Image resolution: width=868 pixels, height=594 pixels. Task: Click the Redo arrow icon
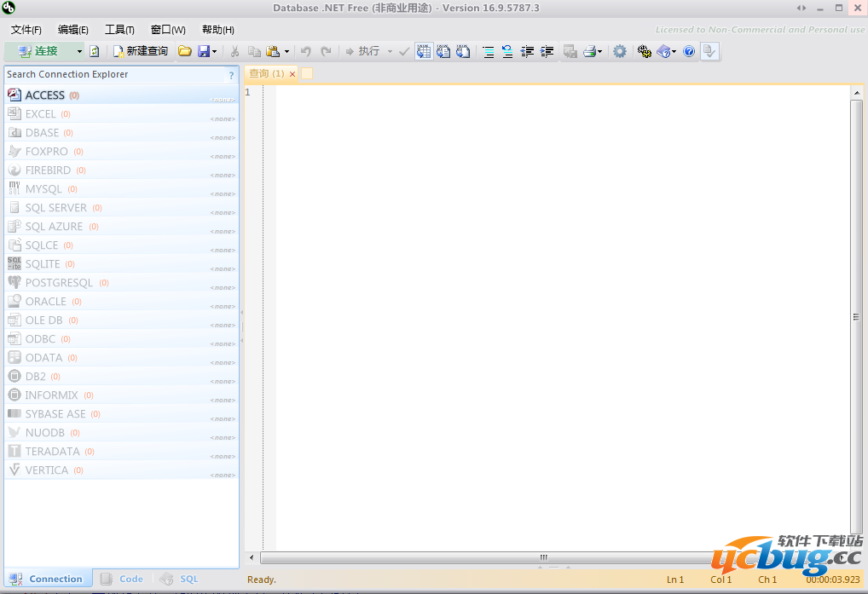326,51
